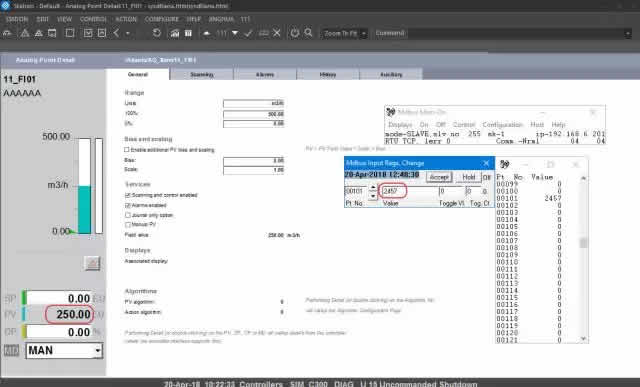The height and width of the screenshot is (387, 640).
Task: Select the General tab
Action: (138, 74)
